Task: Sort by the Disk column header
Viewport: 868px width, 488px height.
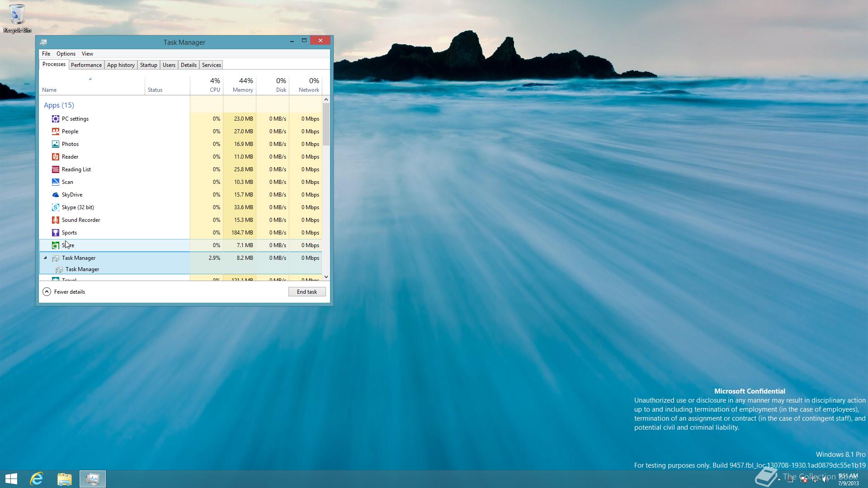Action: click(273, 85)
